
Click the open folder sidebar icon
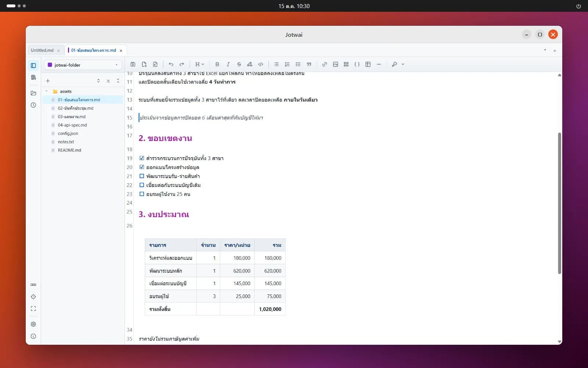(33, 93)
